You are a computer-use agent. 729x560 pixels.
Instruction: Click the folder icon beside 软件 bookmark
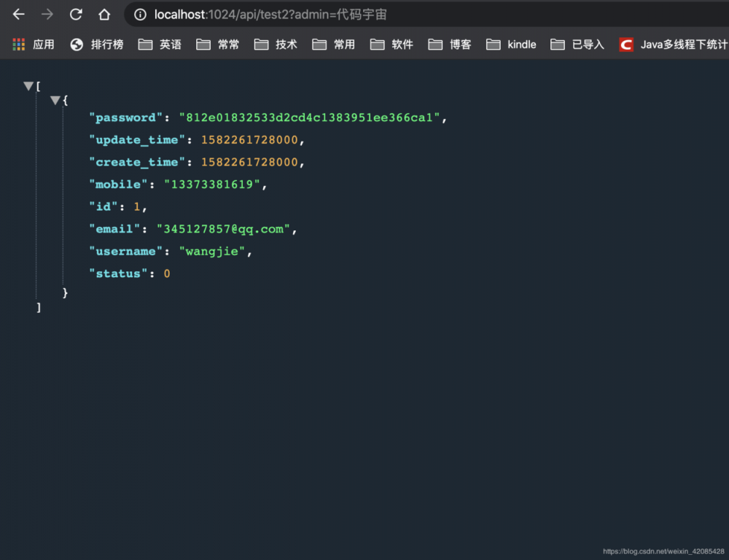378,44
